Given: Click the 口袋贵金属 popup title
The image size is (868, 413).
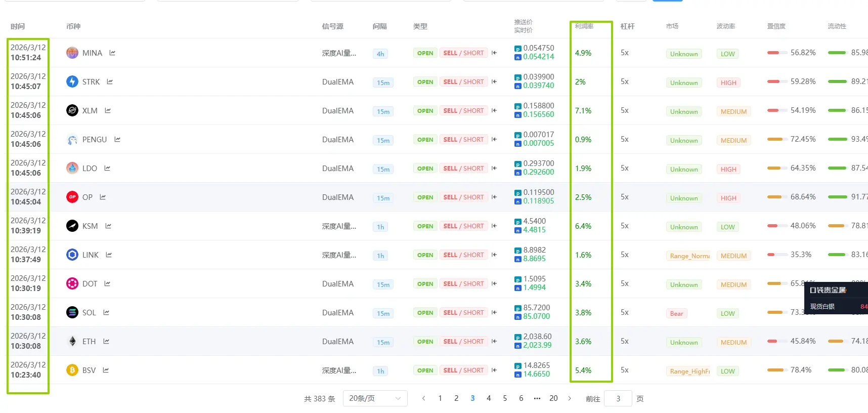Looking at the screenshot, I should pos(828,290).
